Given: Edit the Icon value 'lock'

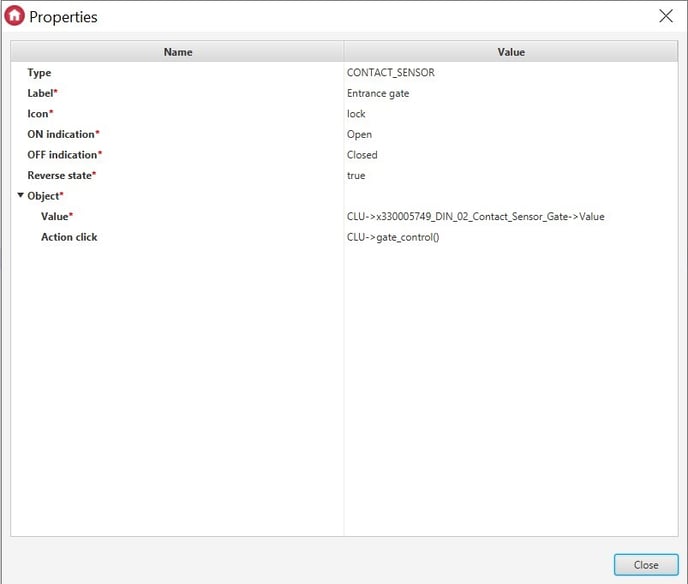Looking at the screenshot, I should pos(356,114).
